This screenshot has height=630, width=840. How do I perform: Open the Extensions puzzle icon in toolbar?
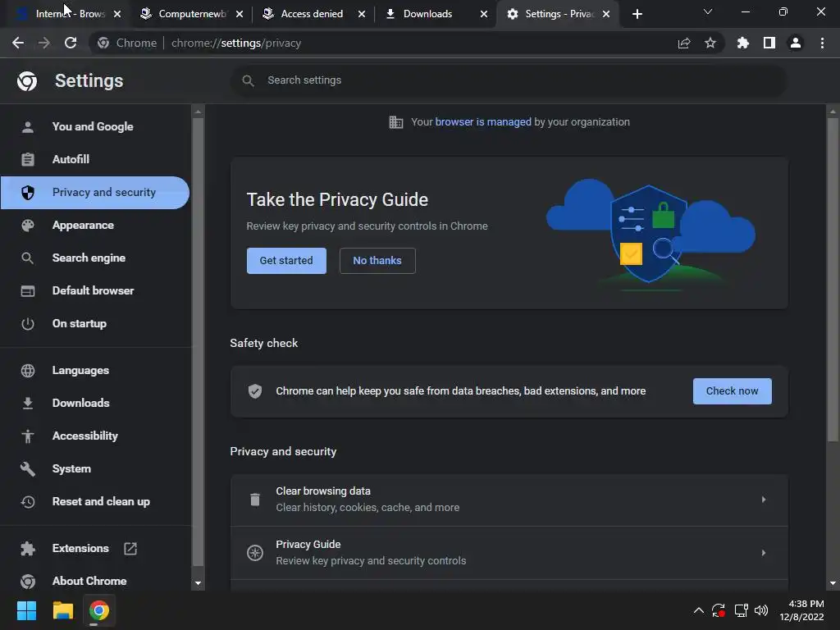(742, 43)
